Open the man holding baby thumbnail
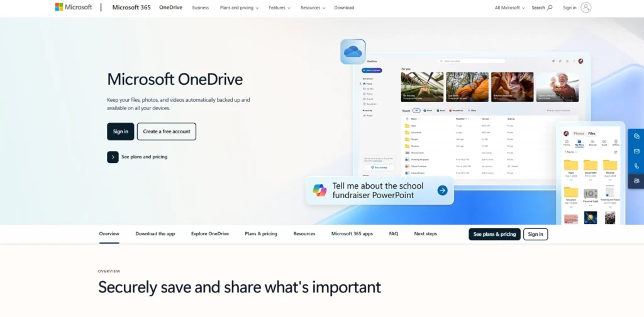This screenshot has height=317, width=644. (x=557, y=87)
